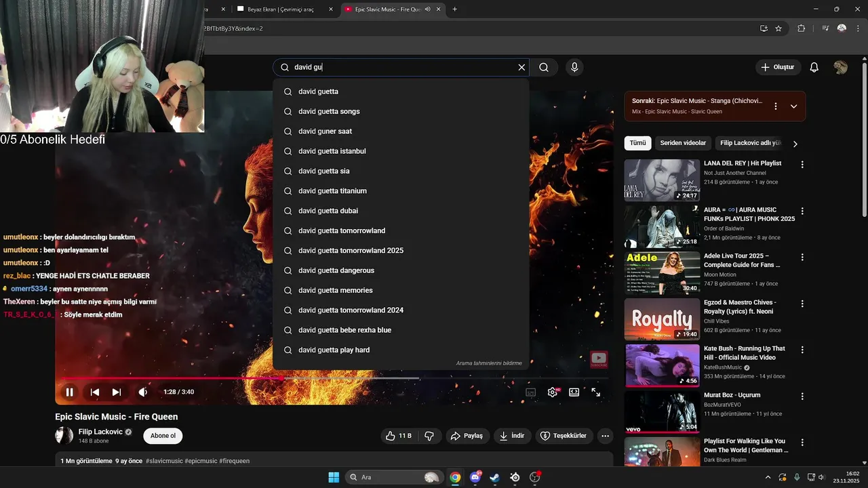Viewport: 868px width, 488px height.
Task: Pick suggestion 'david guetta bebe rexha blue'
Action: 401,330
